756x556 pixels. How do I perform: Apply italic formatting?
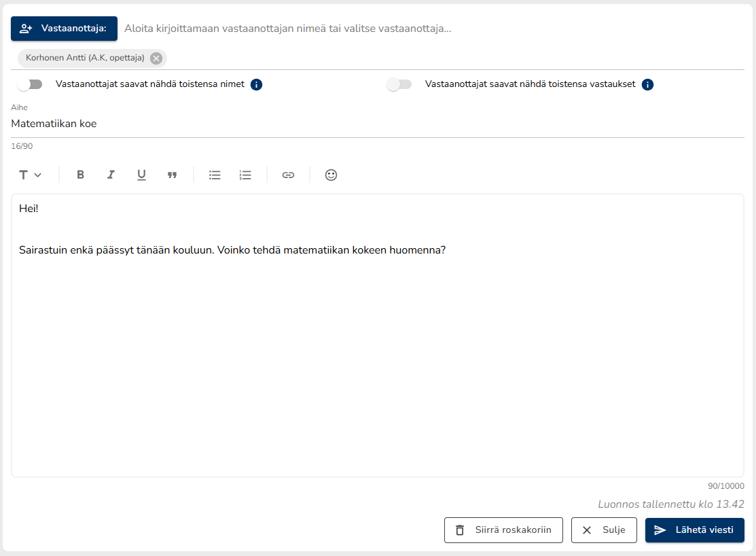[111, 175]
